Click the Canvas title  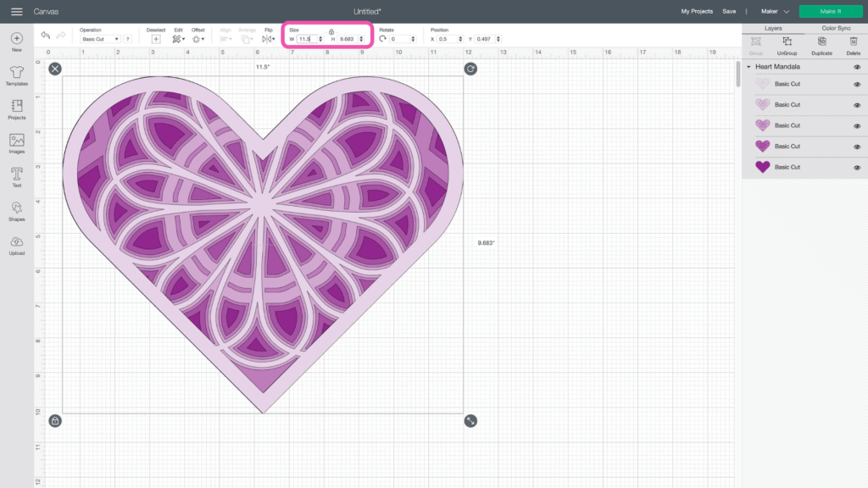[x=46, y=12]
